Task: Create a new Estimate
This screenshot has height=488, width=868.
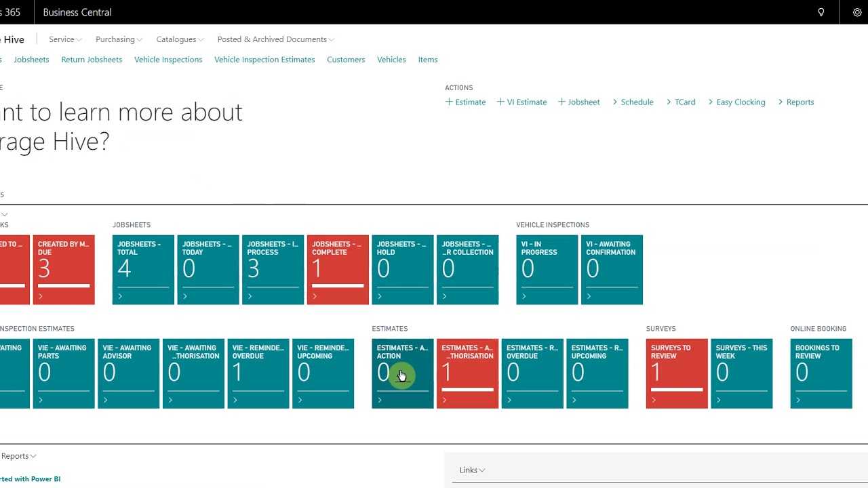Action: coord(465,102)
